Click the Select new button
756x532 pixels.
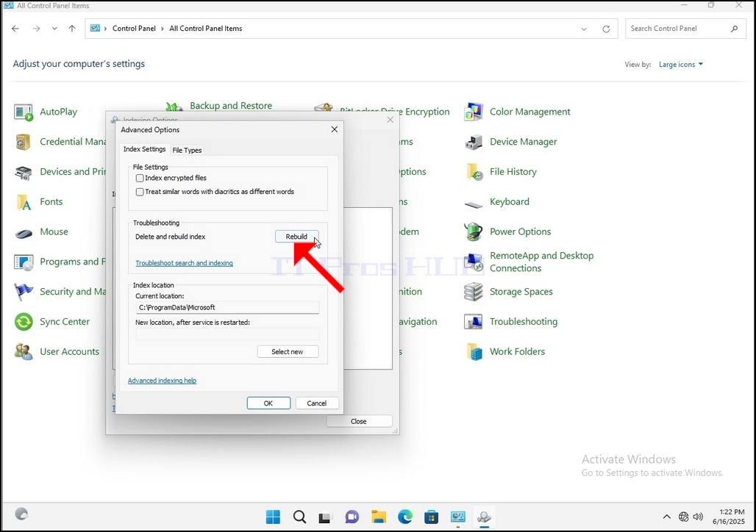(288, 352)
